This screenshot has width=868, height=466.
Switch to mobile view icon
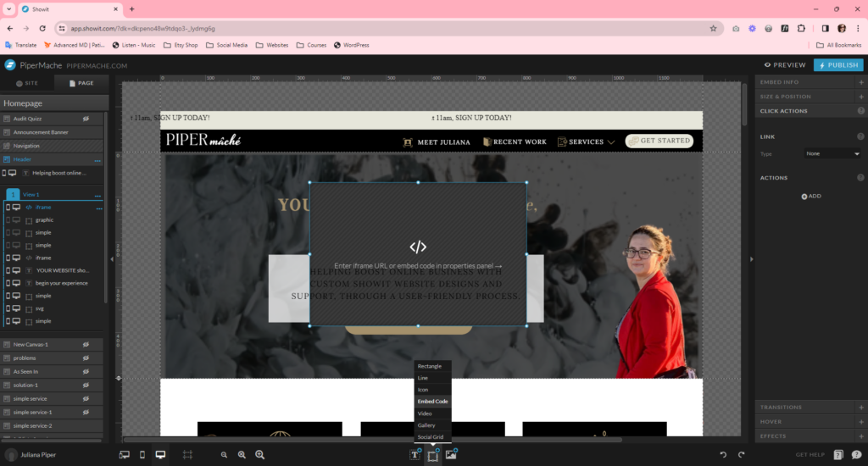tap(142, 455)
